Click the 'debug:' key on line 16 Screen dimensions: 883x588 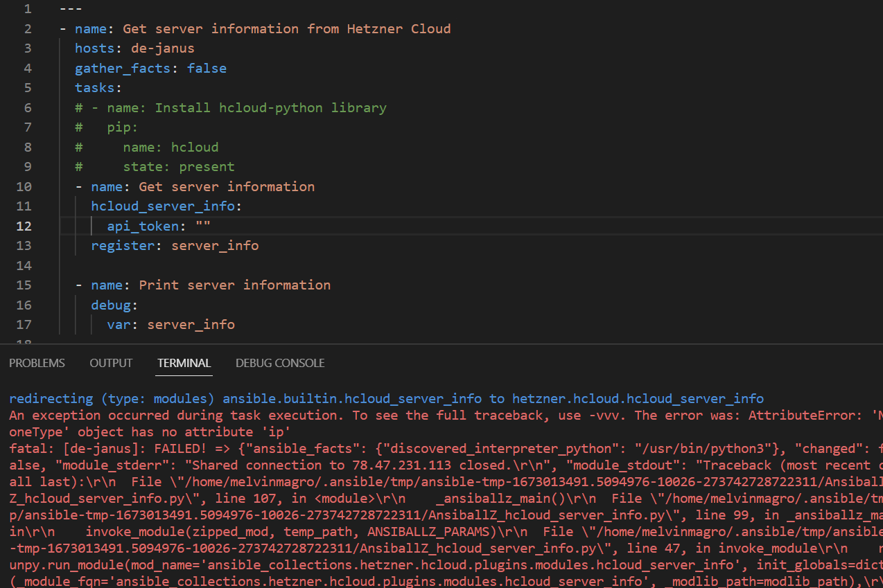click(115, 305)
